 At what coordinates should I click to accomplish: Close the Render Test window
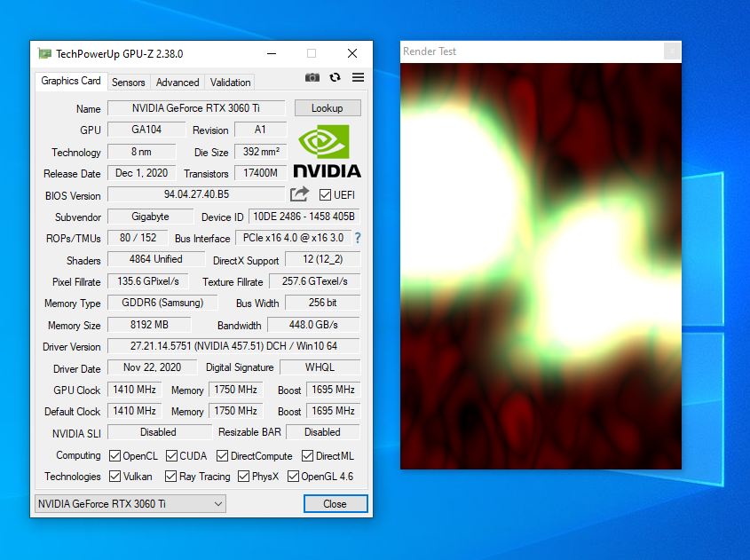pyautogui.click(x=672, y=51)
